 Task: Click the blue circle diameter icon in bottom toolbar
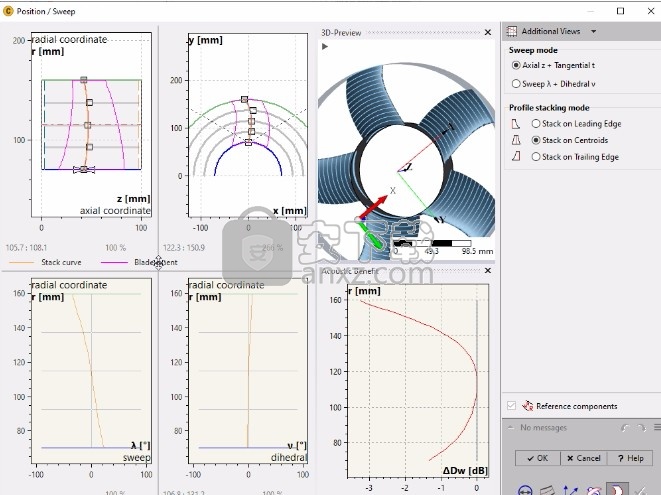click(x=525, y=490)
